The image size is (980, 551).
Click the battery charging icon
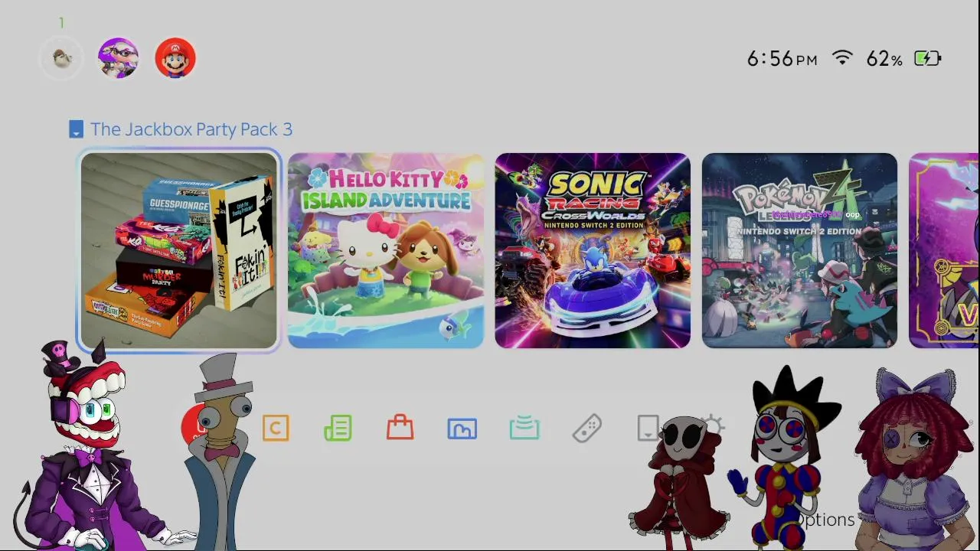927,58
